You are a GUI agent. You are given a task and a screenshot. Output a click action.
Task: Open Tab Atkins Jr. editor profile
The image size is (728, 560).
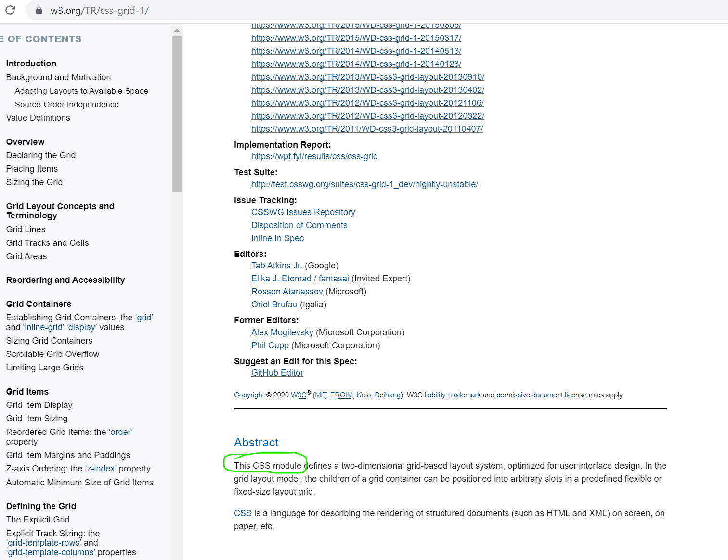point(276,265)
